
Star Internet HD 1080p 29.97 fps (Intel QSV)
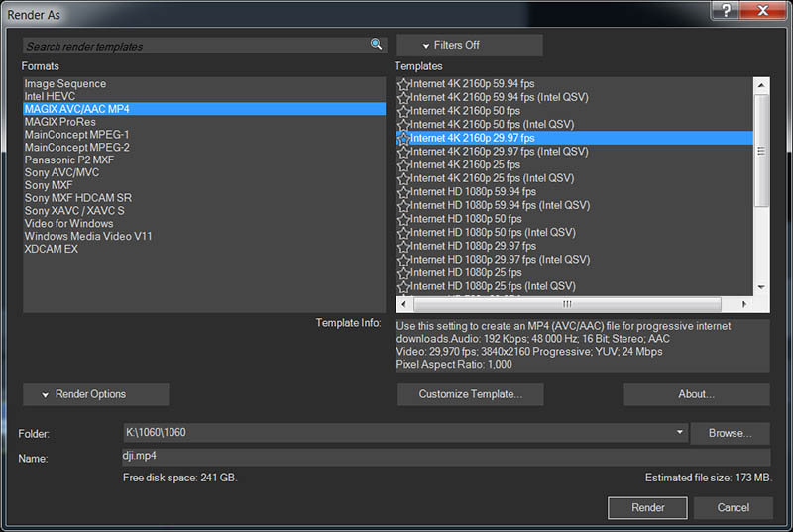pos(403,260)
